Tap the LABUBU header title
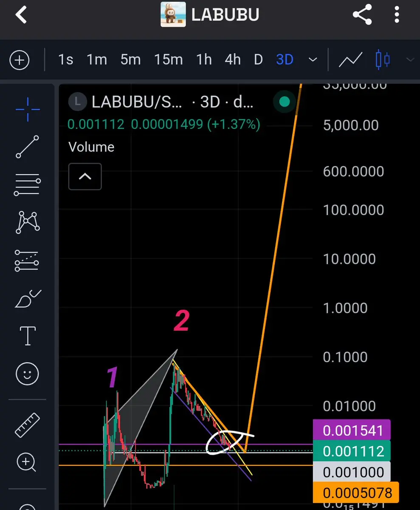 click(225, 15)
